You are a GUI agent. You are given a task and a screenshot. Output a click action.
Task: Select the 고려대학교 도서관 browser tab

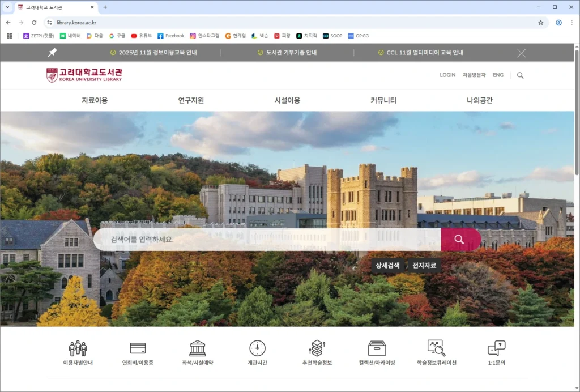coord(54,7)
